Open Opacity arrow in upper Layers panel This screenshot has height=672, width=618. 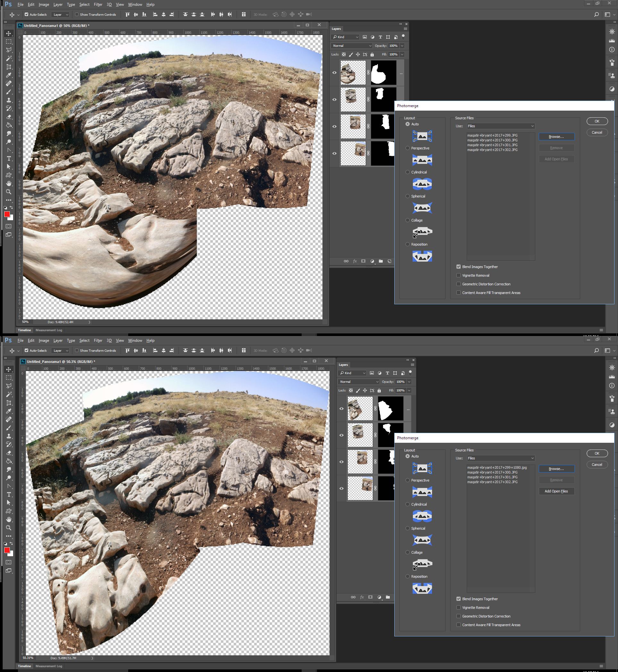(402, 46)
